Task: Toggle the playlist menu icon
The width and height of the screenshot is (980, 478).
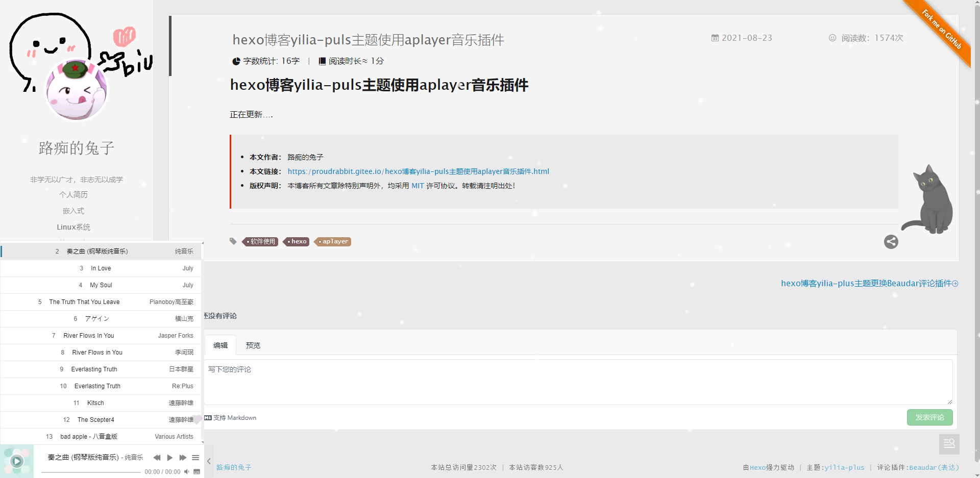Action: pyautogui.click(x=195, y=458)
